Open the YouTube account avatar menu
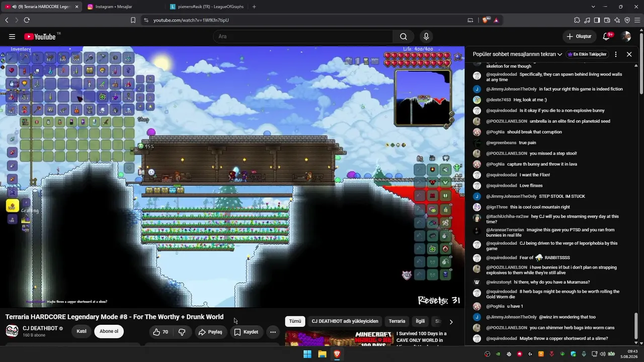Screen dimensions: 644x362 [x=626, y=36]
